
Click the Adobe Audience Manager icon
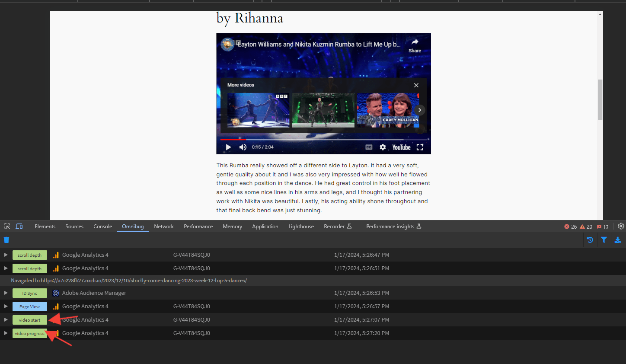(x=56, y=293)
